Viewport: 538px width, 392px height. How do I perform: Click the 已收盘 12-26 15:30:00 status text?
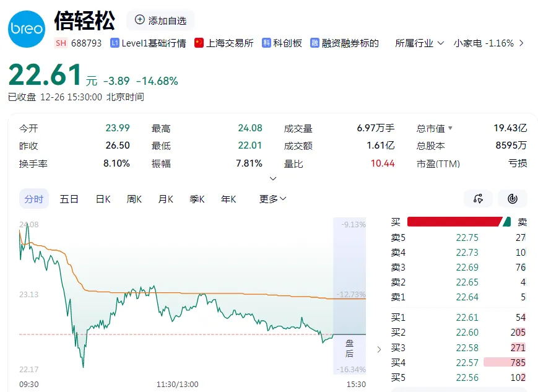click(76, 97)
